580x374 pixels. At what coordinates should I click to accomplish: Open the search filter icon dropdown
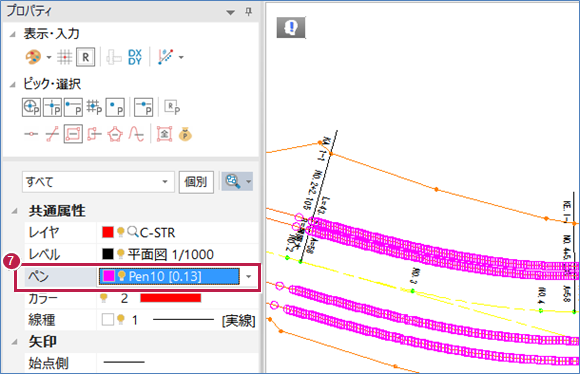[237, 181]
